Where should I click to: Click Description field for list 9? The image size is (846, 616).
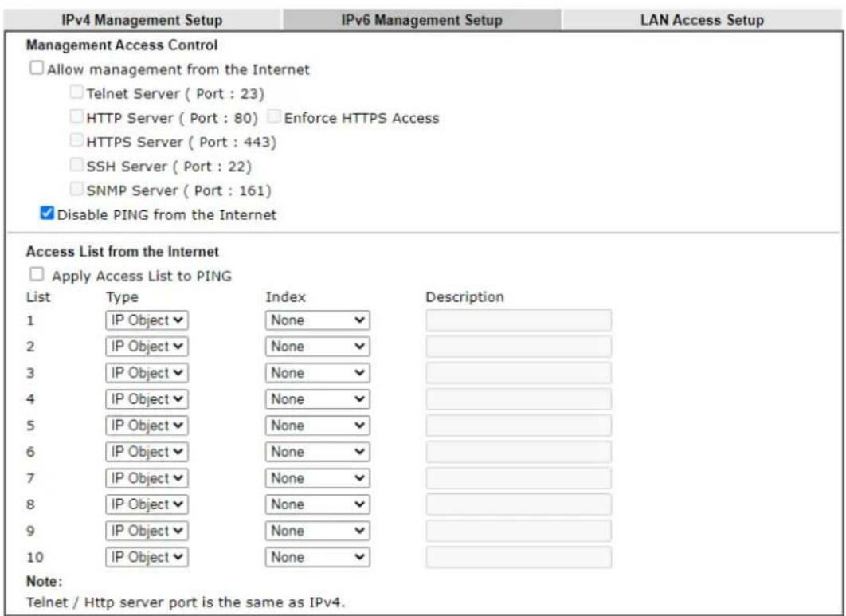coord(519,532)
